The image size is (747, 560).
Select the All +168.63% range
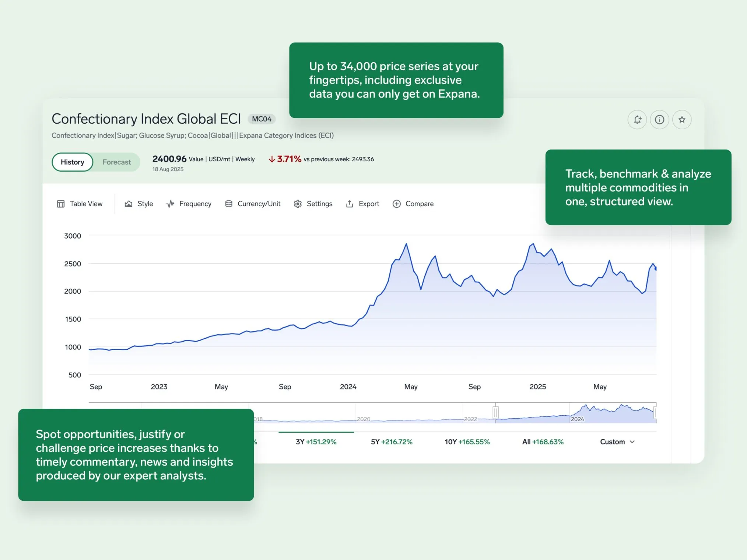pos(543,442)
